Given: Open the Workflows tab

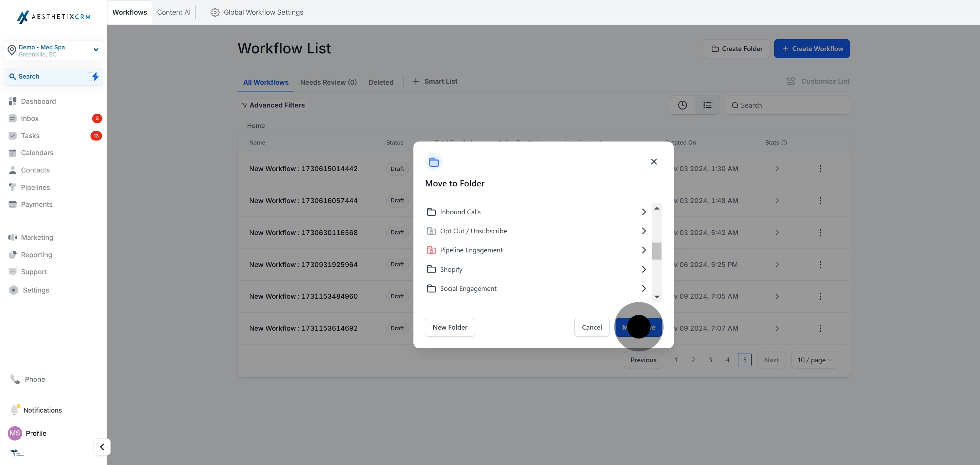Looking at the screenshot, I should coord(129,12).
